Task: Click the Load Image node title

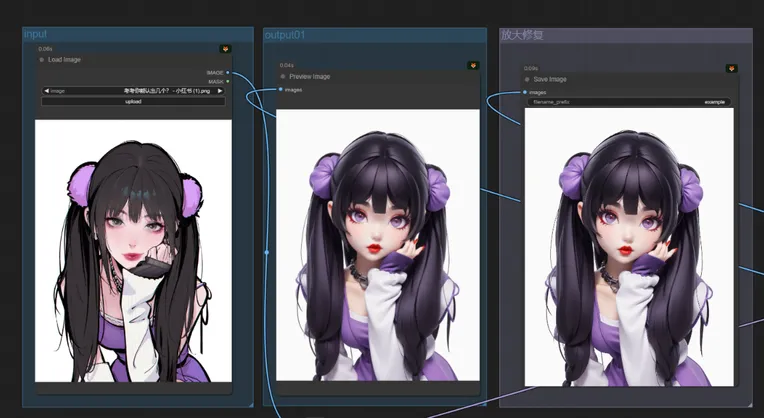Action: point(64,60)
